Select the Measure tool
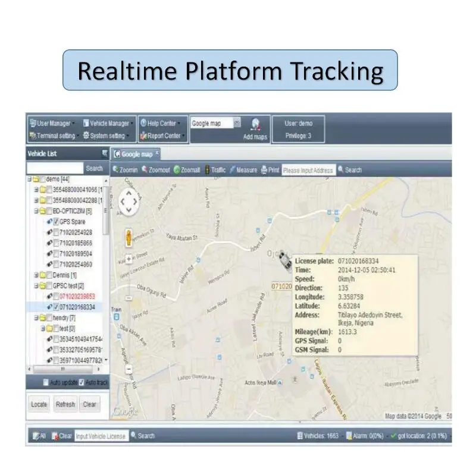This screenshot has width=476, height=475. pyautogui.click(x=243, y=170)
